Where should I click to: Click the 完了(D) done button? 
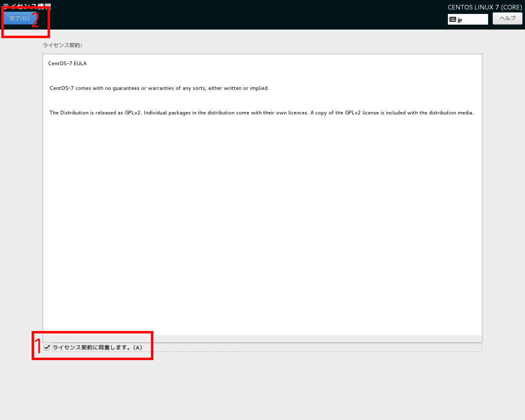20,18
